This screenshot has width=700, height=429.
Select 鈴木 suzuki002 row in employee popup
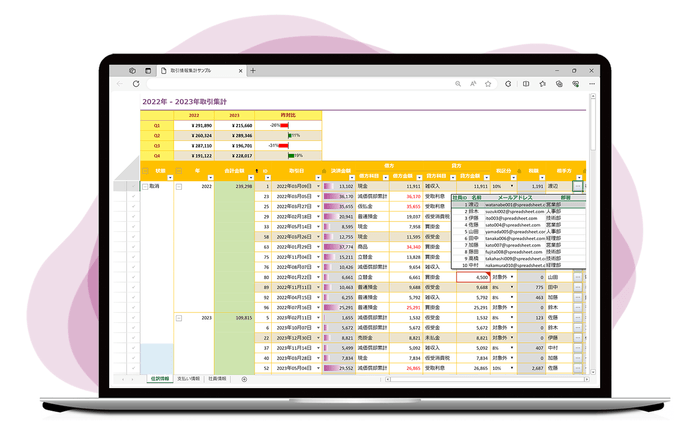click(x=518, y=212)
